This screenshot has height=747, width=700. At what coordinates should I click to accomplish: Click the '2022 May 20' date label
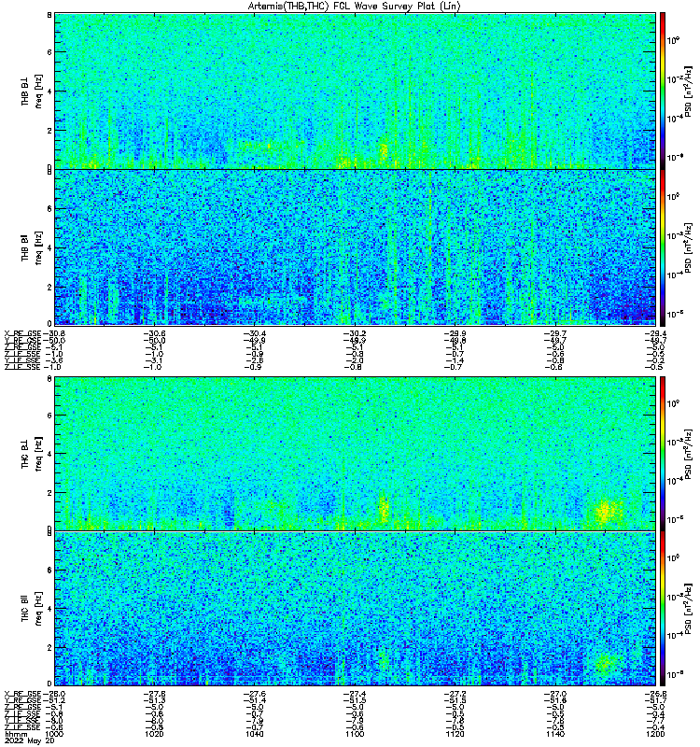(30, 740)
